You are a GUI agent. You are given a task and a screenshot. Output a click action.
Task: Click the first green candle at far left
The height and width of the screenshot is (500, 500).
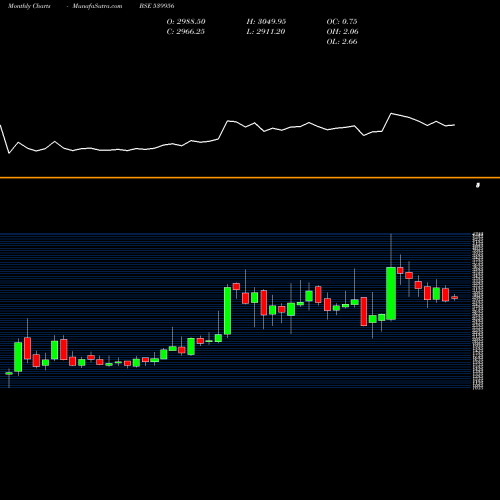click(9, 373)
